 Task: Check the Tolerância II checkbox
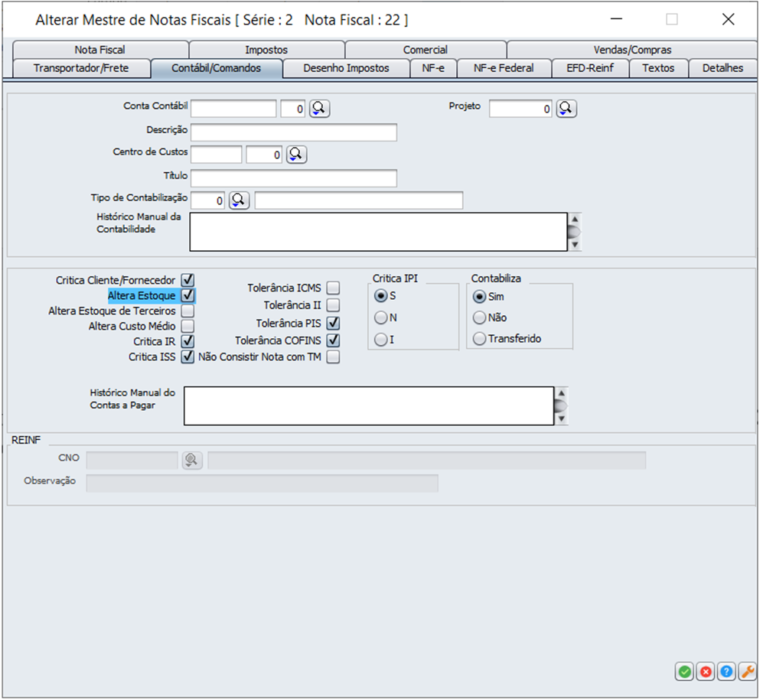[333, 305]
